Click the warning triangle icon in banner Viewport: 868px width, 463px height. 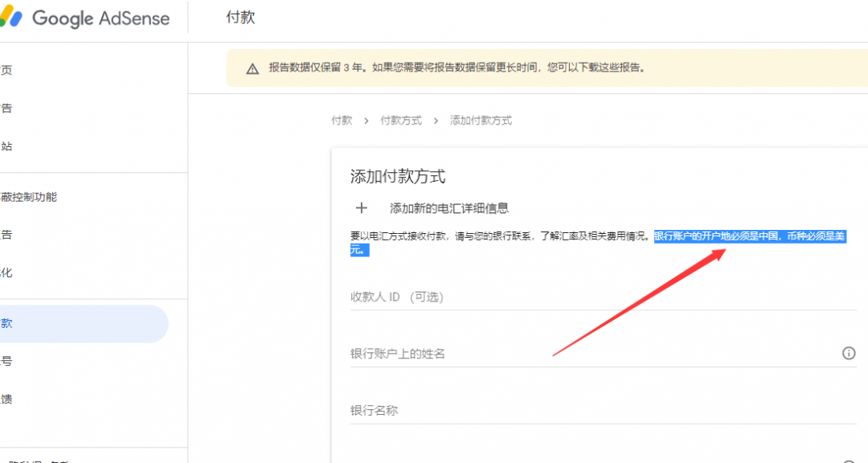click(252, 68)
